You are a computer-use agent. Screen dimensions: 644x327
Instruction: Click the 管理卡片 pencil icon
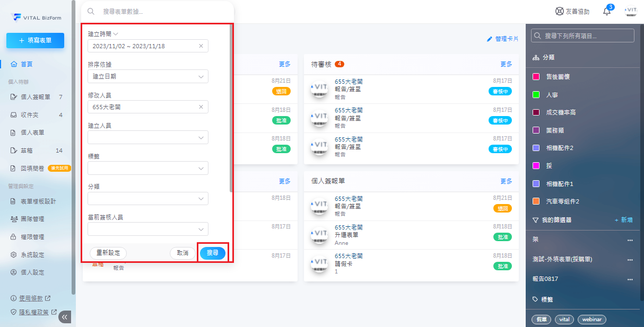[490, 39]
